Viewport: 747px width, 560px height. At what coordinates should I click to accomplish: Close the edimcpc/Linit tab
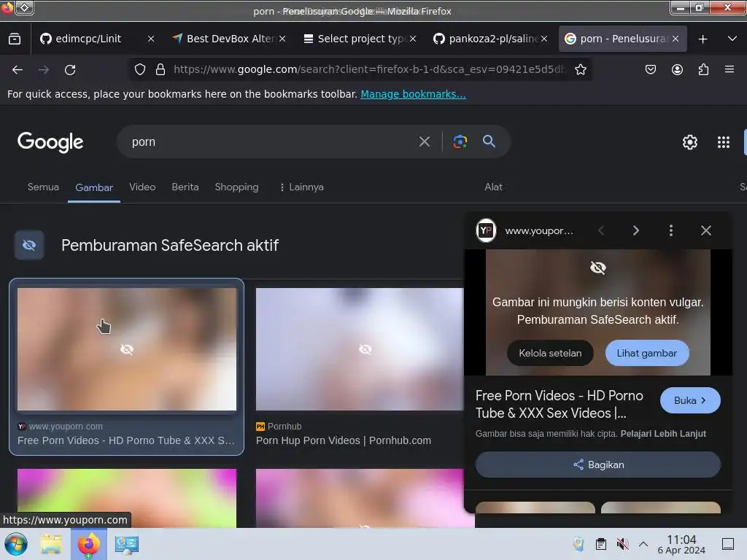pyautogui.click(x=151, y=39)
